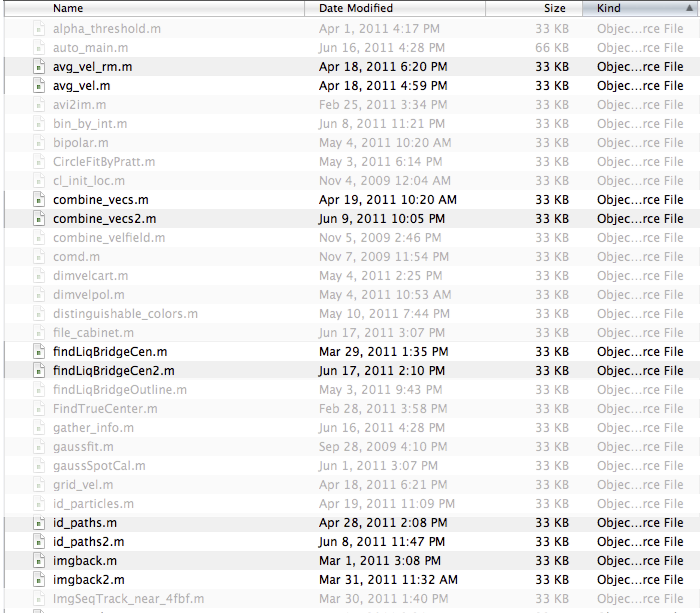Select the id_paths.m file icon
This screenshot has height=613, width=700.
(39, 523)
